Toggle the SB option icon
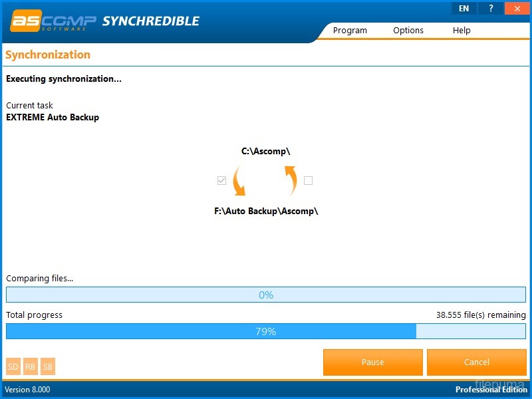The image size is (532, 399). [47, 366]
